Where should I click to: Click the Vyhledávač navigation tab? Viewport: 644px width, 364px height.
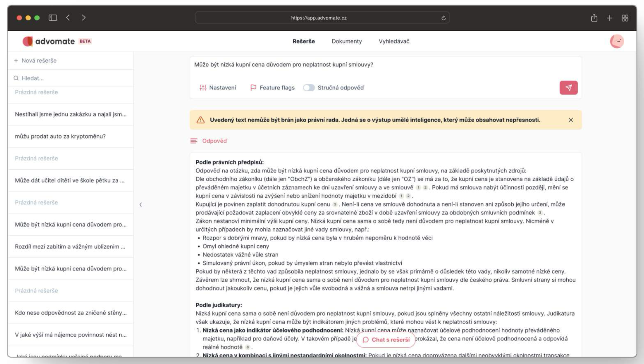pyautogui.click(x=394, y=41)
